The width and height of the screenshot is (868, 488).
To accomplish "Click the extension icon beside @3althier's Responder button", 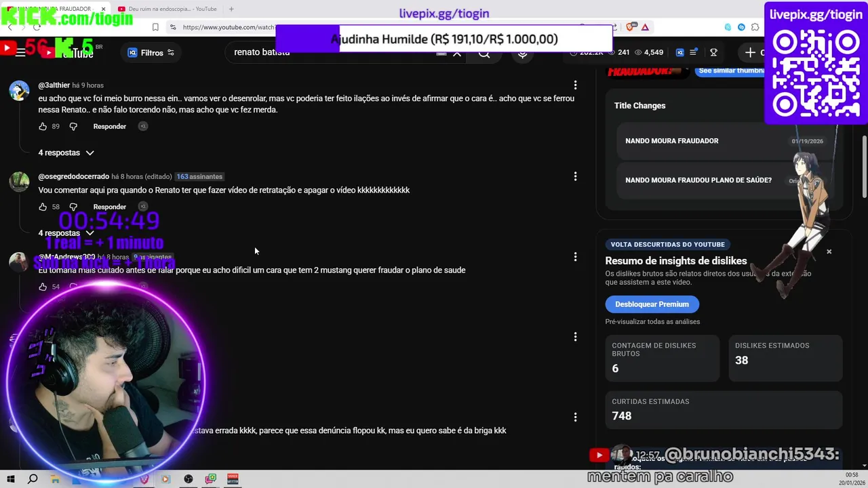I will point(142,126).
